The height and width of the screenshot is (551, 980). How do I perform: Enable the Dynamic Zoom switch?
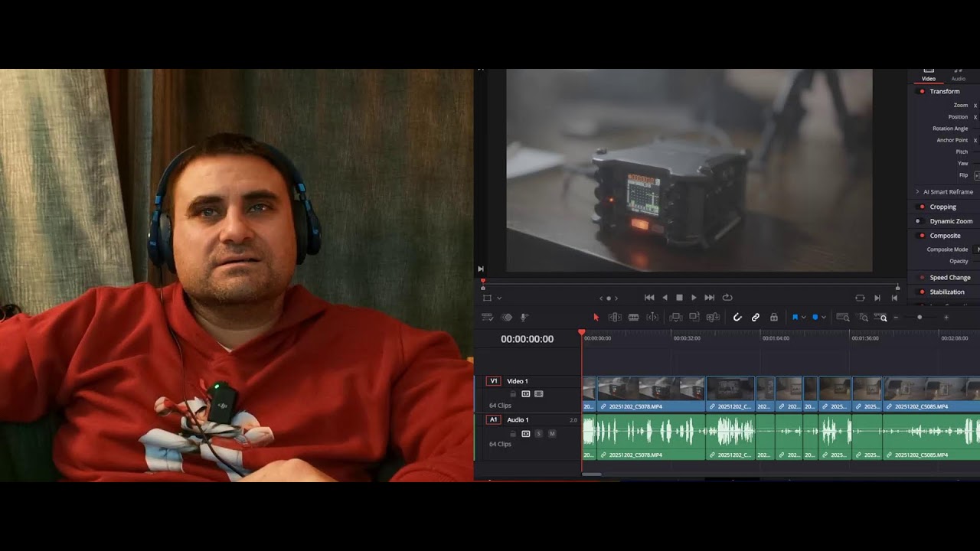[922, 221]
